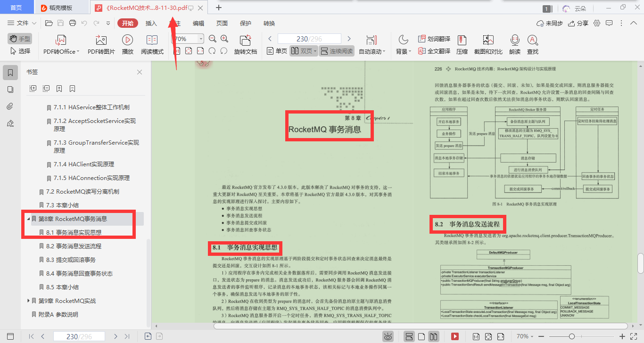Image resolution: width=644 pixels, height=343 pixels.
Task: Click the attachments paperclip icon in sidebar
Action: pyautogui.click(x=10, y=106)
